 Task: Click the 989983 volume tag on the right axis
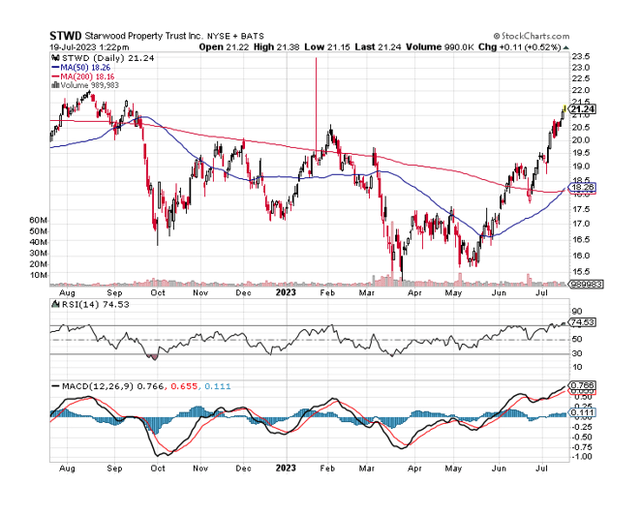pos(586,284)
